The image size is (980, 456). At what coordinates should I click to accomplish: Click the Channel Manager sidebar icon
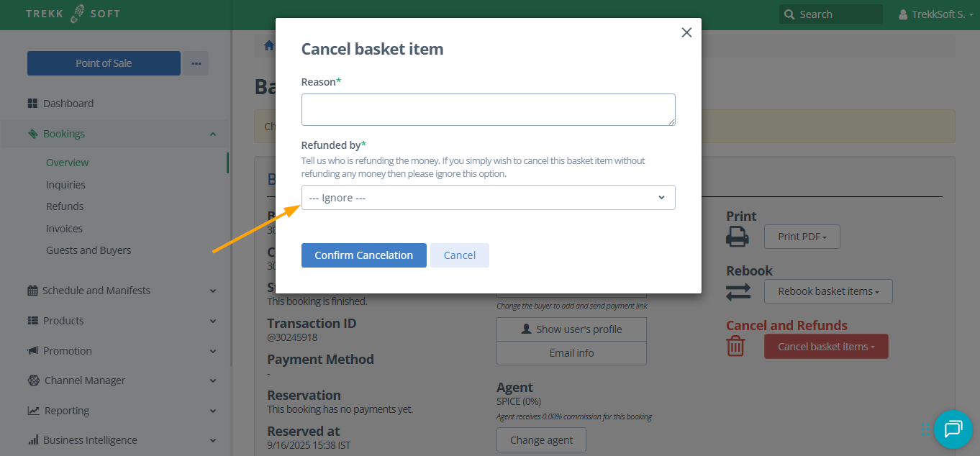(x=33, y=380)
